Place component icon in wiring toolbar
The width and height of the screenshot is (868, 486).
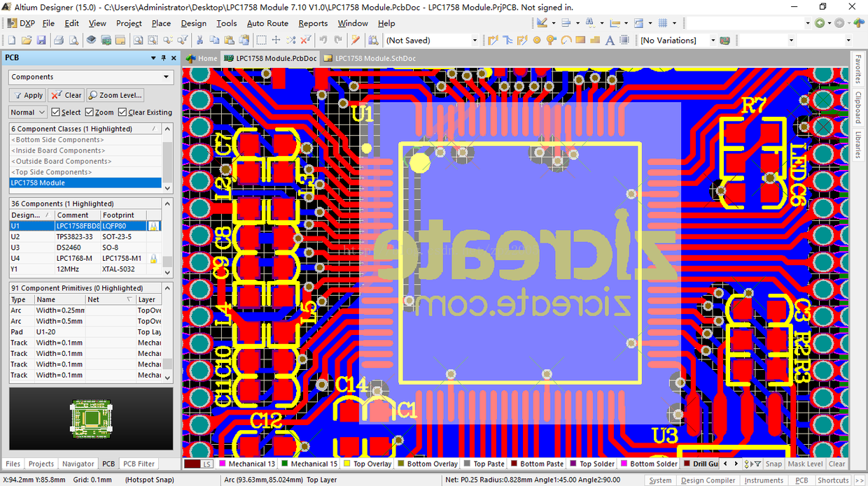[x=624, y=40]
